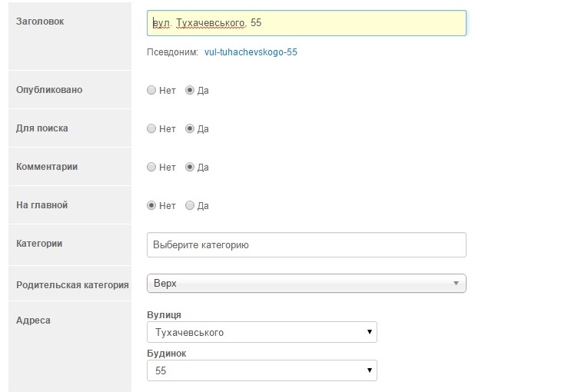Viewport: 568px width, 392px height.
Task: Click the arrow icon in Верх dropdown
Action: pos(456,284)
